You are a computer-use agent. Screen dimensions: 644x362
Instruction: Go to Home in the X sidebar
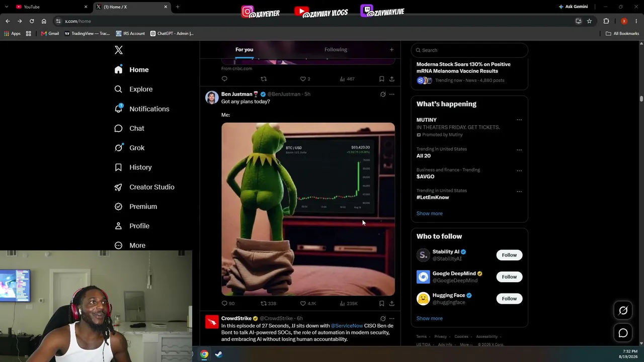click(131, 70)
